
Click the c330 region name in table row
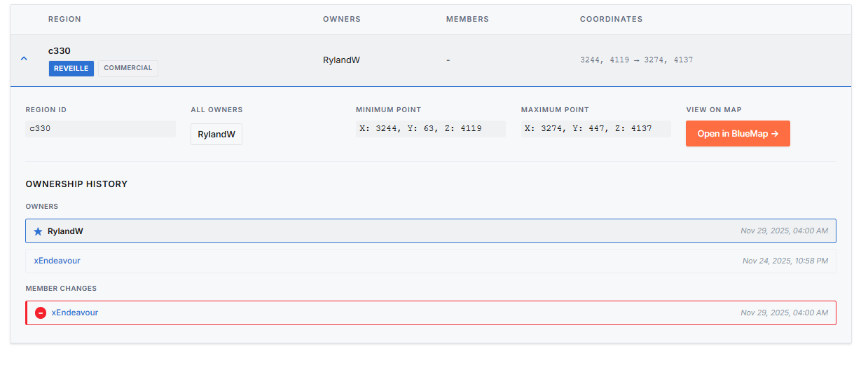pyautogui.click(x=59, y=50)
